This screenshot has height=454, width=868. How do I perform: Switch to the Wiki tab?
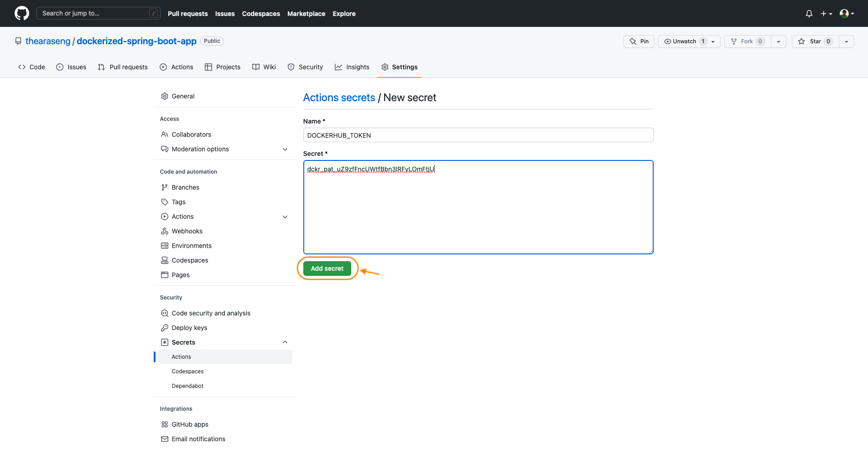[264, 67]
